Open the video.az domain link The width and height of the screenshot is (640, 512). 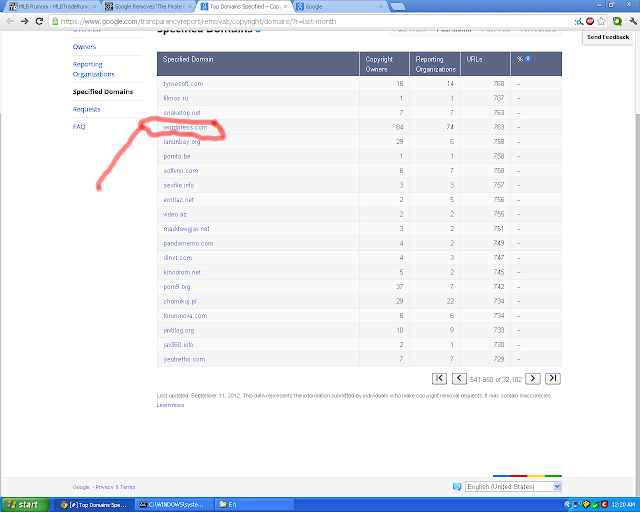point(175,214)
